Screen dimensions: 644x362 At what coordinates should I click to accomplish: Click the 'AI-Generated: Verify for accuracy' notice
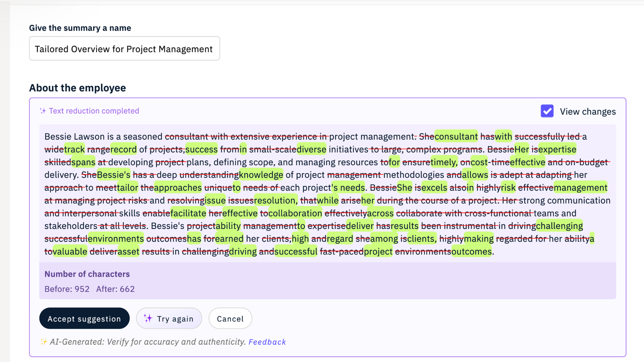coord(148,342)
